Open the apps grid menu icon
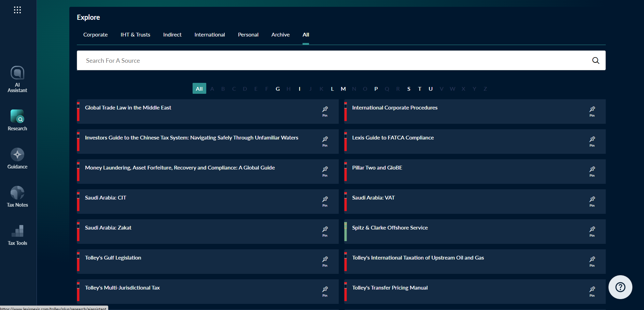 coord(17,10)
